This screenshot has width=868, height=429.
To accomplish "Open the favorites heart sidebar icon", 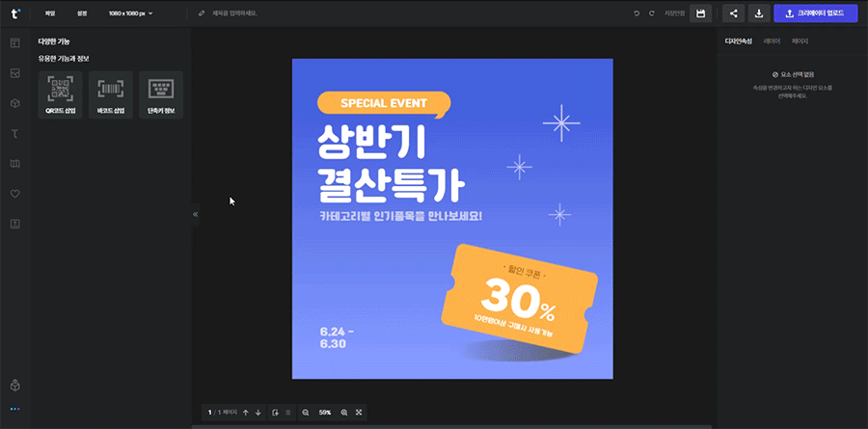I will [14, 194].
